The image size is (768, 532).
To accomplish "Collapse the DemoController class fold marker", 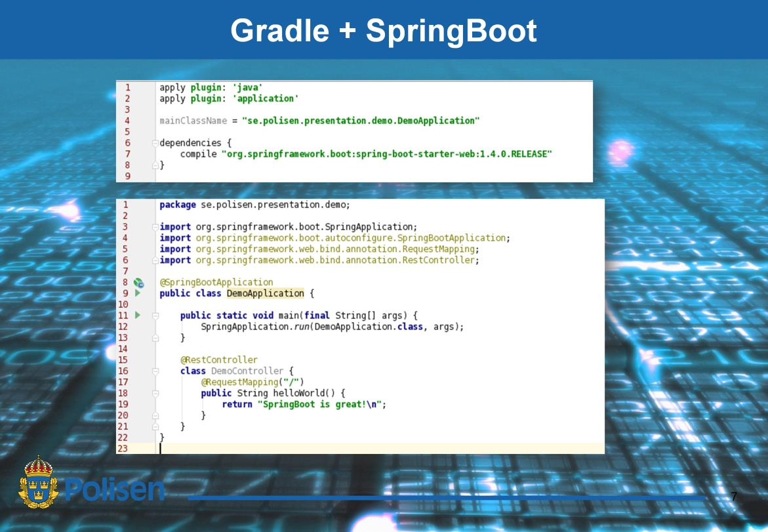I will coord(155,371).
